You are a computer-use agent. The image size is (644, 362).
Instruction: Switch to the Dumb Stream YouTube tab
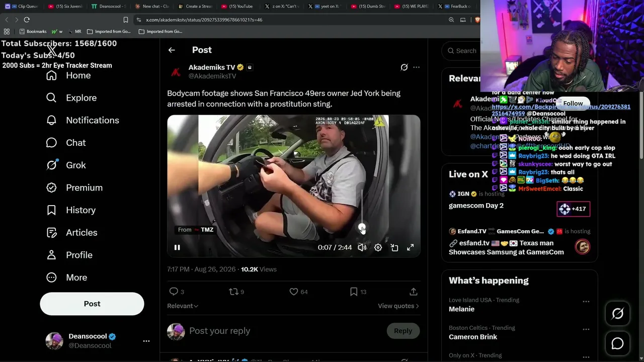pos(369,7)
